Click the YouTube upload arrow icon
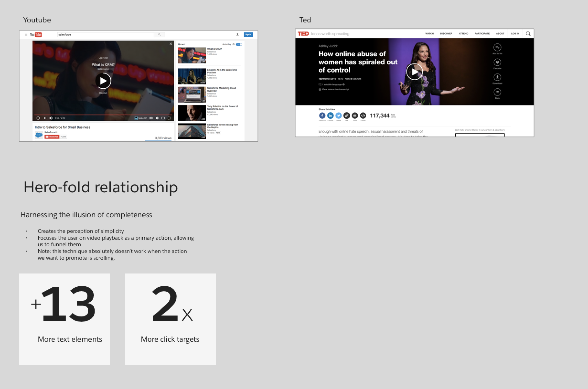 click(237, 35)
